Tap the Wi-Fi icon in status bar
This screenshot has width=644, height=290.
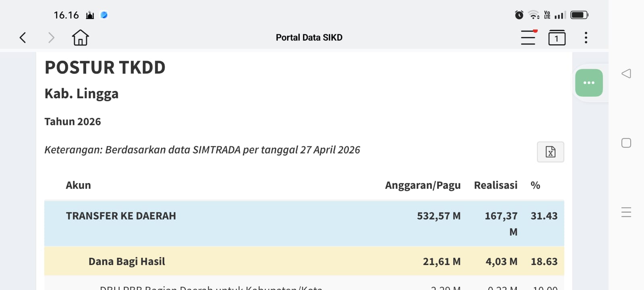pyautogui.click(x=534, y=15)
